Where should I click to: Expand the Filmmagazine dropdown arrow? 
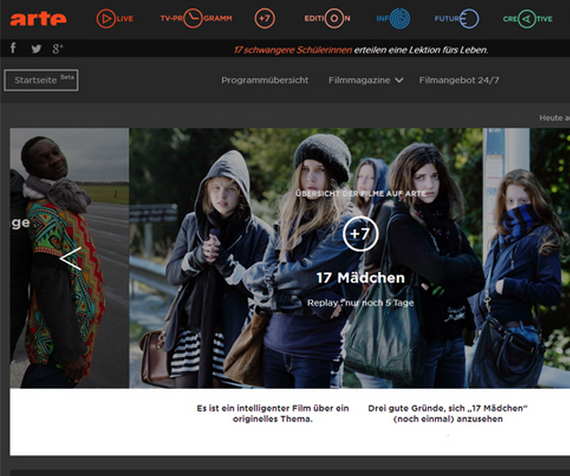pos(399,80)
